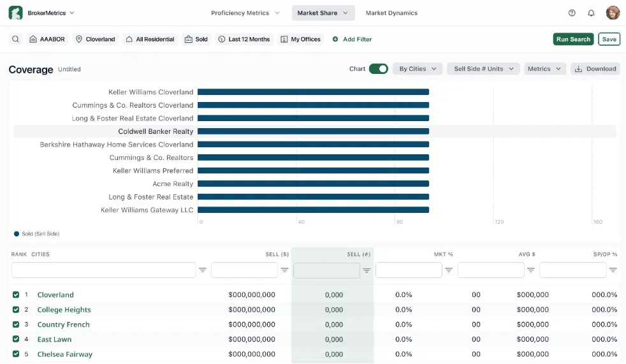Toggle the Chart switch off
This screenshot has width=626, height=364.
(x=379, y=69)
